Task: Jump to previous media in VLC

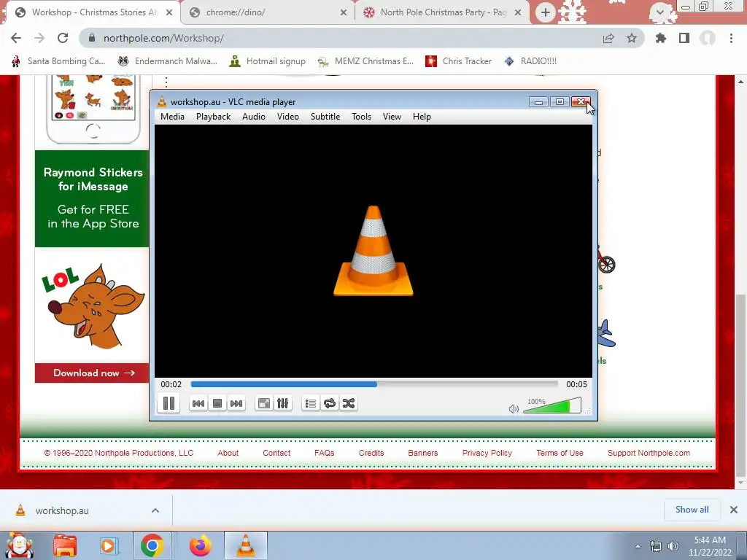Action: (x=198, y=403)
